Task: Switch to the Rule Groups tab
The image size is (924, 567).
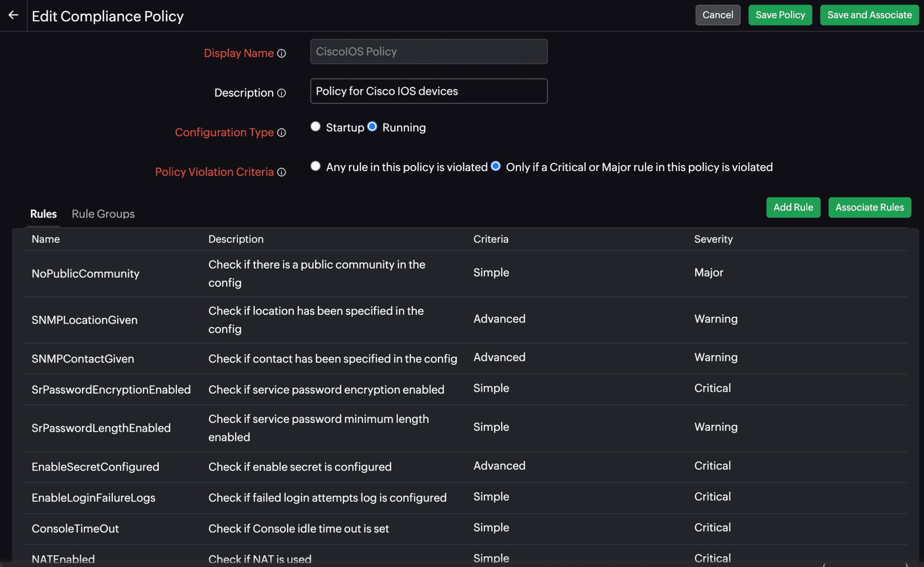Action: click(103, 214)
